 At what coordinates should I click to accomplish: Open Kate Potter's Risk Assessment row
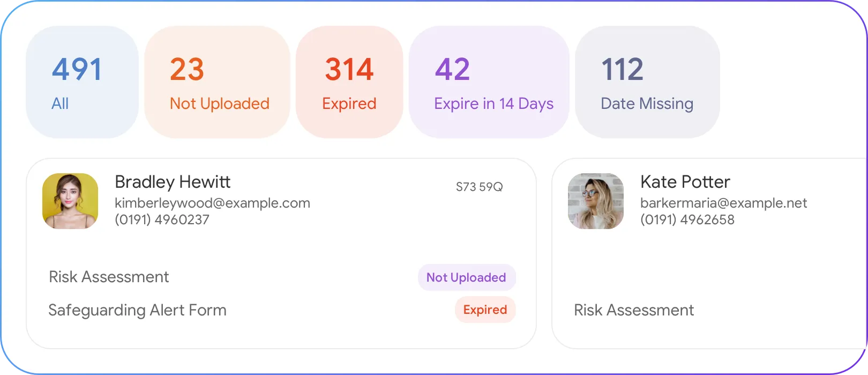pyautogui.click(x=633, y=310)
